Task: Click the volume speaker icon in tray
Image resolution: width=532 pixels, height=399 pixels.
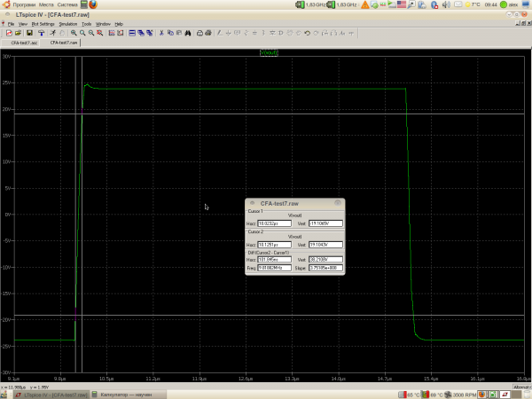Action: pyautogui.click(x=447, y=4)
